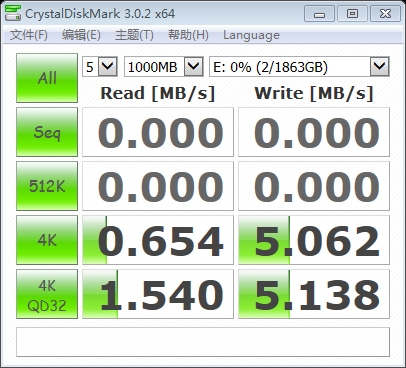Open the drive selector E: 0% (2/1863GB)
This screenshot has height=368, width=406.
point(299,67)
